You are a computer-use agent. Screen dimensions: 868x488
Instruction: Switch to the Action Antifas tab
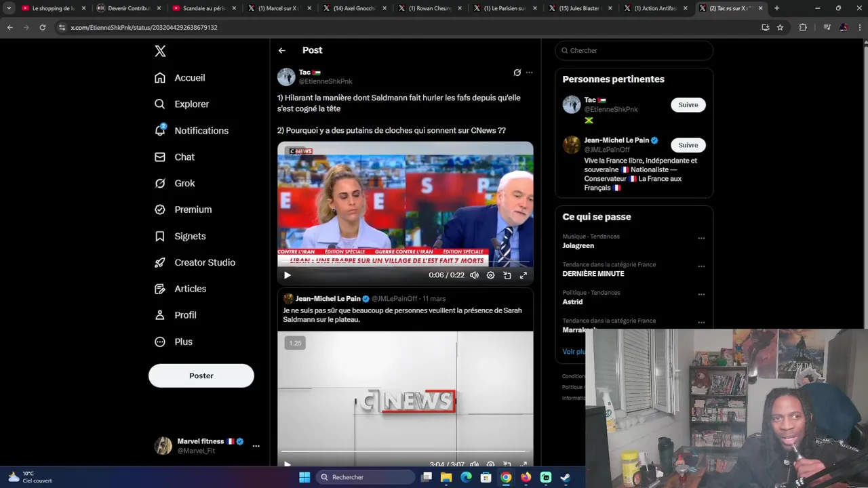click(654, 8)
